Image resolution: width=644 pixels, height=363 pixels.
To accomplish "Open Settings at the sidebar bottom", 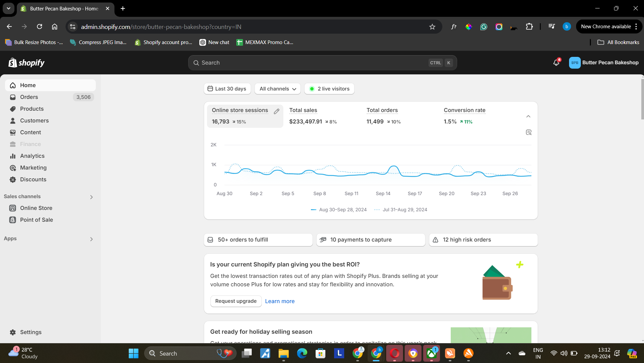I will (x=50, y=332).
